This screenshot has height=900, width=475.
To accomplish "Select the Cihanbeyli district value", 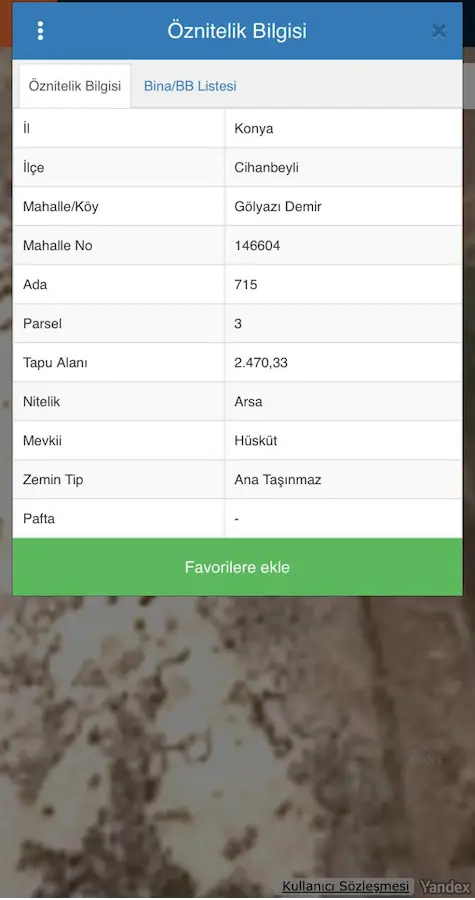I will (x=266, y=168).
